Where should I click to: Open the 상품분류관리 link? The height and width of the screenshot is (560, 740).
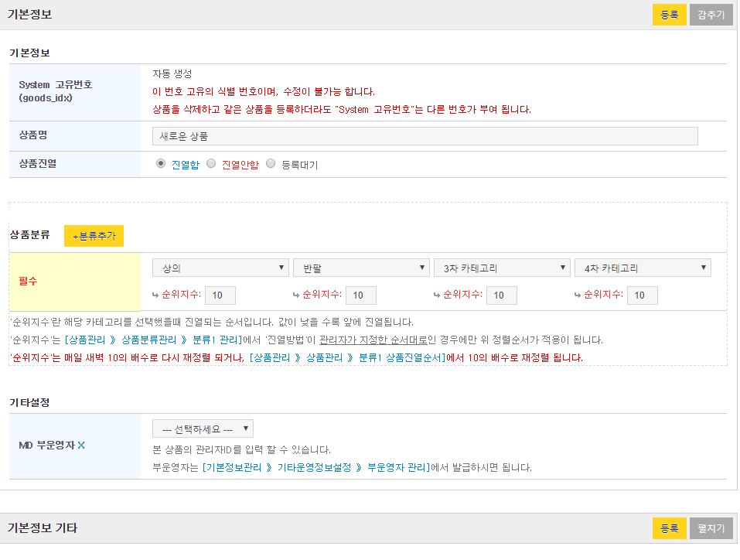(x=148, y=340)
